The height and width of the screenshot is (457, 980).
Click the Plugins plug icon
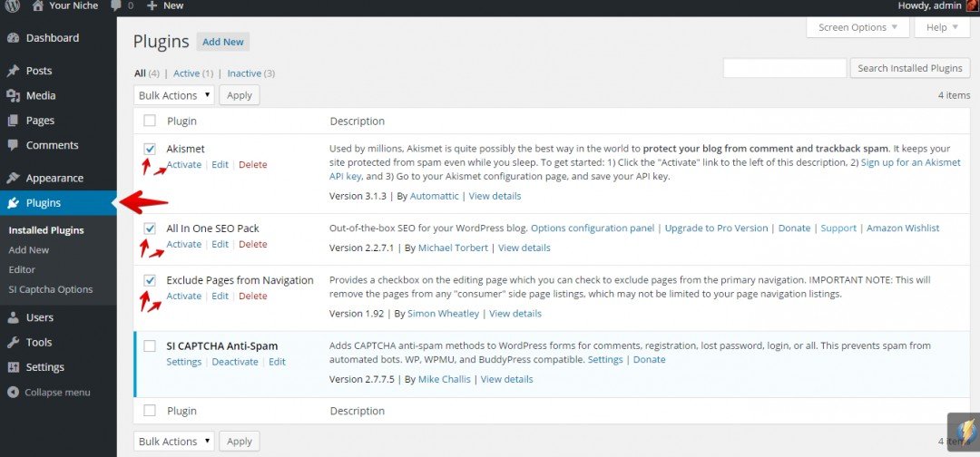point(13,203)
